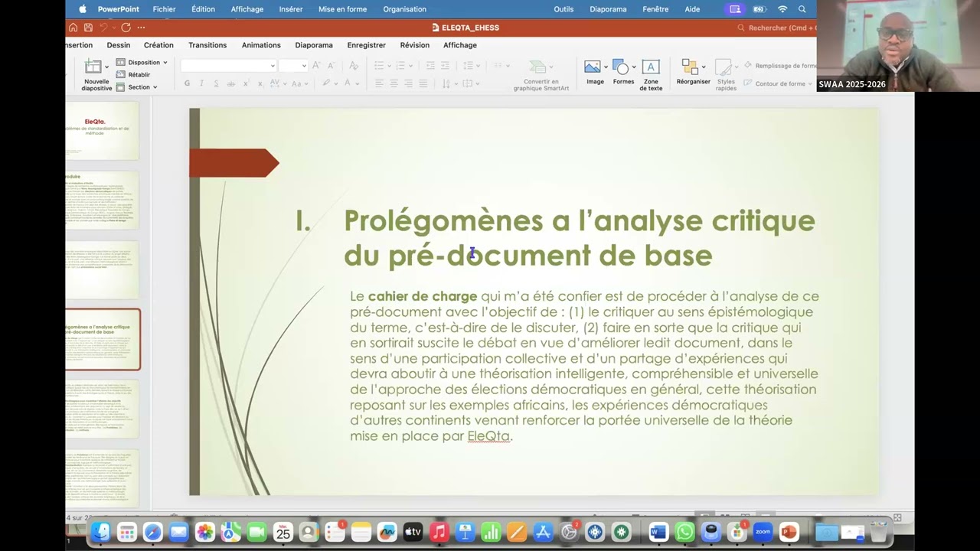Click the Wi-Fi icon in menu bar

coord(782,9)
